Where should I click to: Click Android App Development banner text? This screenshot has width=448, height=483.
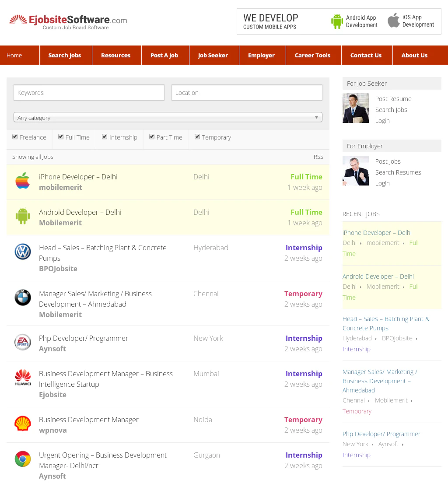361,21
